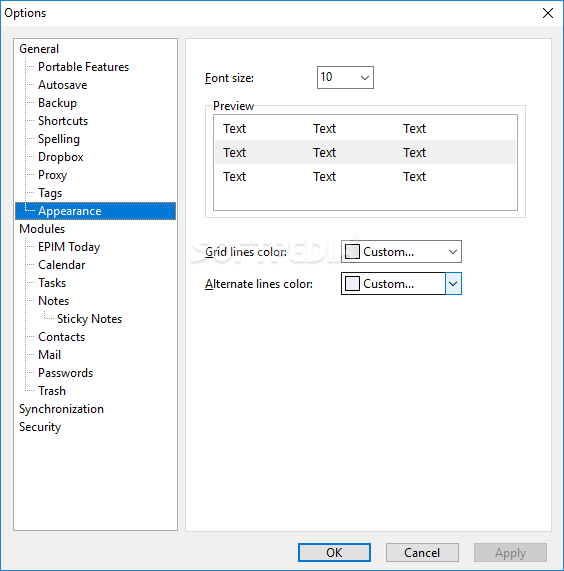Go to Calendar module options
Viewport: 564px width, 571px height.
pyautogui.click(x=62, y=265)
